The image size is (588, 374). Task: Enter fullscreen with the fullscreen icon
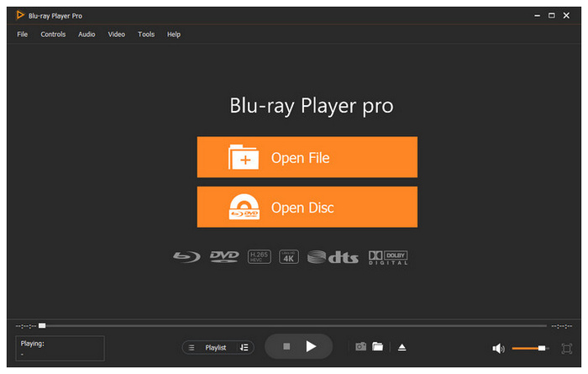[567, 349]
